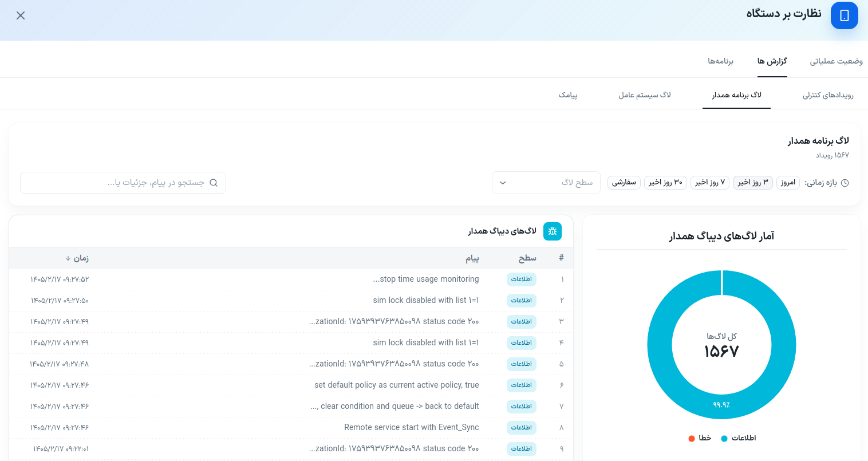This screenshot has height=461, width=868.
Task: Click the # column header
Action: tap(562, 258)
